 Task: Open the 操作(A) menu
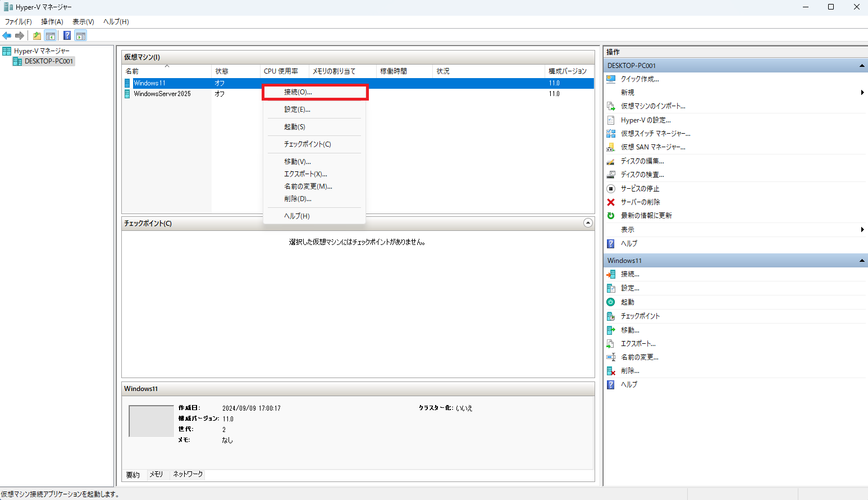click(52, 22)
